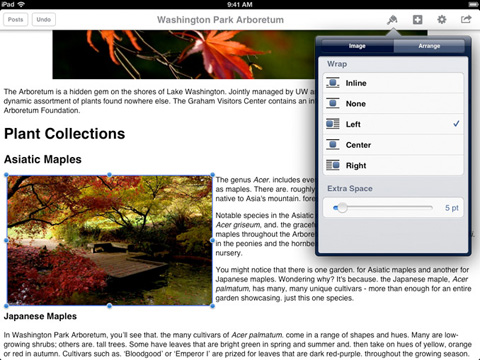Tap the Asiatic Maples heading

pyautogui.click(x=43, y=159)
